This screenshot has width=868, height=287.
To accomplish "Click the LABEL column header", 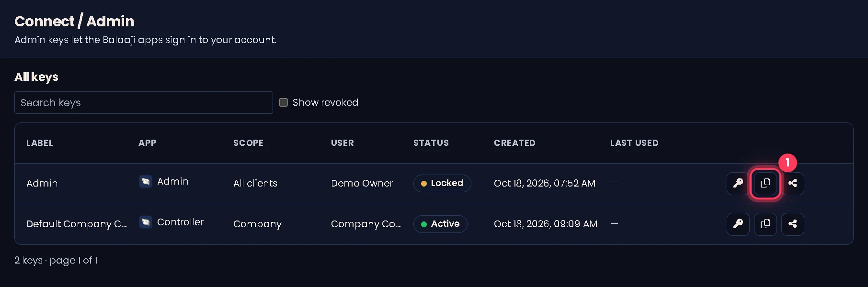I will 40,143.
